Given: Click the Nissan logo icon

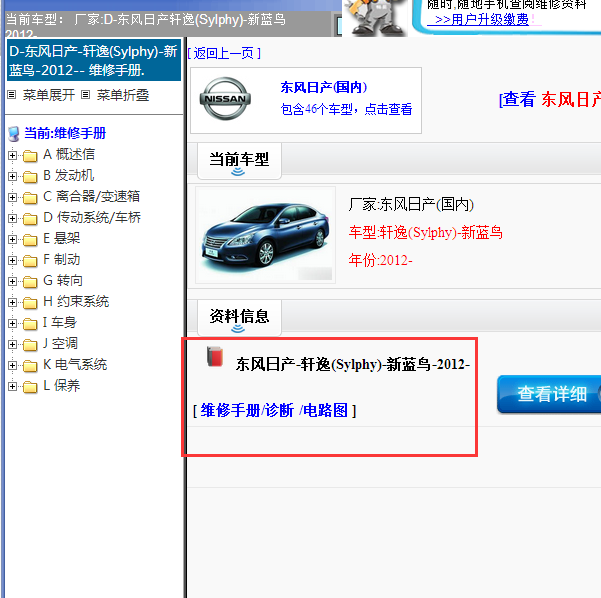Looking at the screenshot, I should (x=225, y=99).
